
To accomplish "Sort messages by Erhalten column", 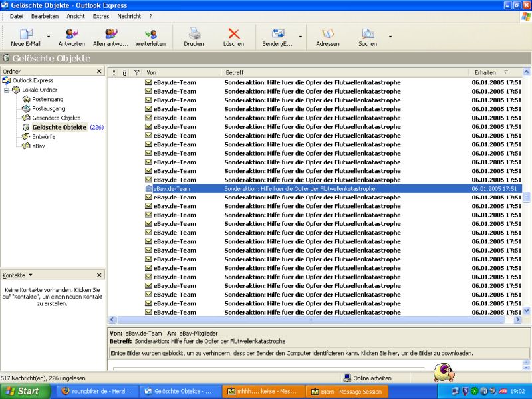I will coord(496,72).
